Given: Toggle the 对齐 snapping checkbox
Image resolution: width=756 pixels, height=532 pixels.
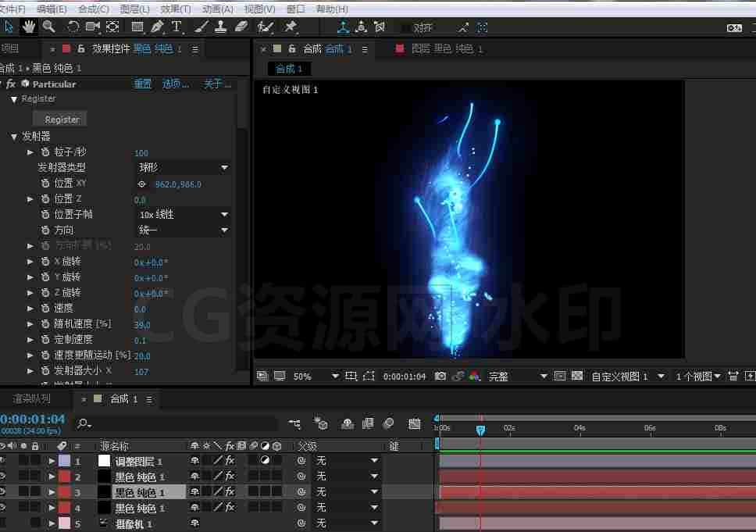Looking at the screenshot, I should (405, 28).
